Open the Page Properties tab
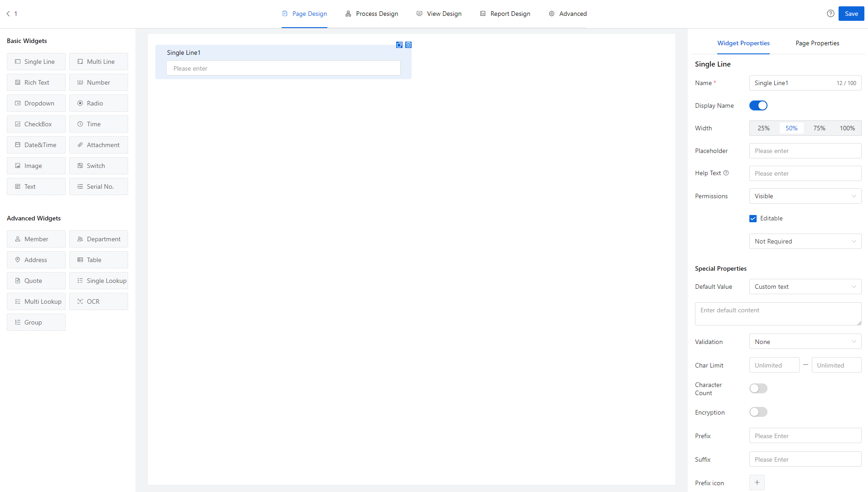Viewport: 868px width, 492px height. 817,43
